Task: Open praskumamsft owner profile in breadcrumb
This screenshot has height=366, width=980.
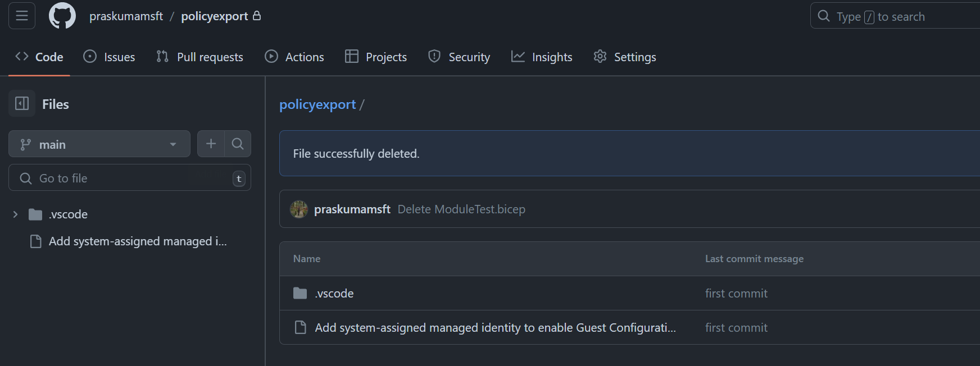Action: point(126,16)
